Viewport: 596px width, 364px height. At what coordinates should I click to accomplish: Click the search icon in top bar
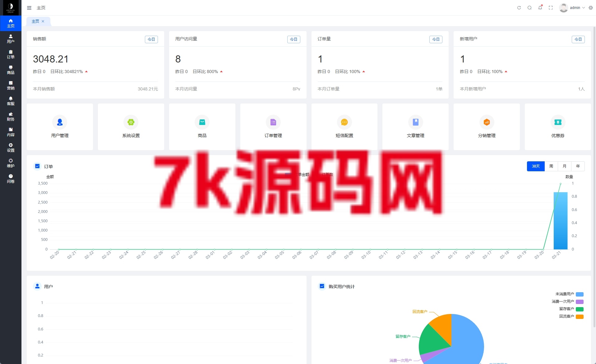click(x=529, y=8)
